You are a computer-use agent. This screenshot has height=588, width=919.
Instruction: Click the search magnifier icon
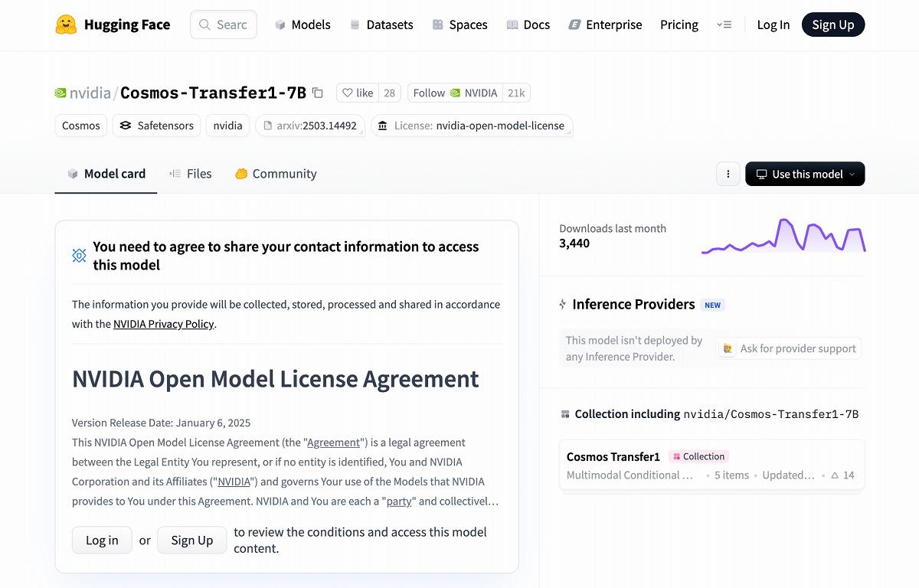(204, 24)
